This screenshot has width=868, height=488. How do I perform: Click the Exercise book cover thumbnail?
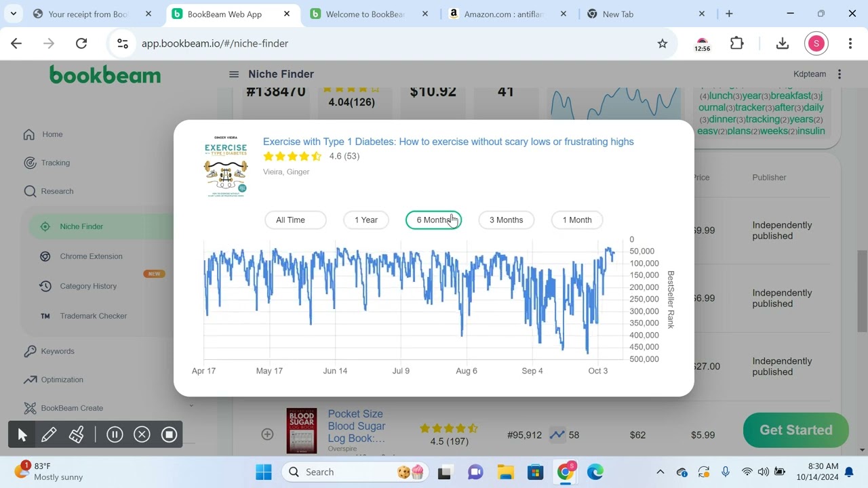point(226,167)
